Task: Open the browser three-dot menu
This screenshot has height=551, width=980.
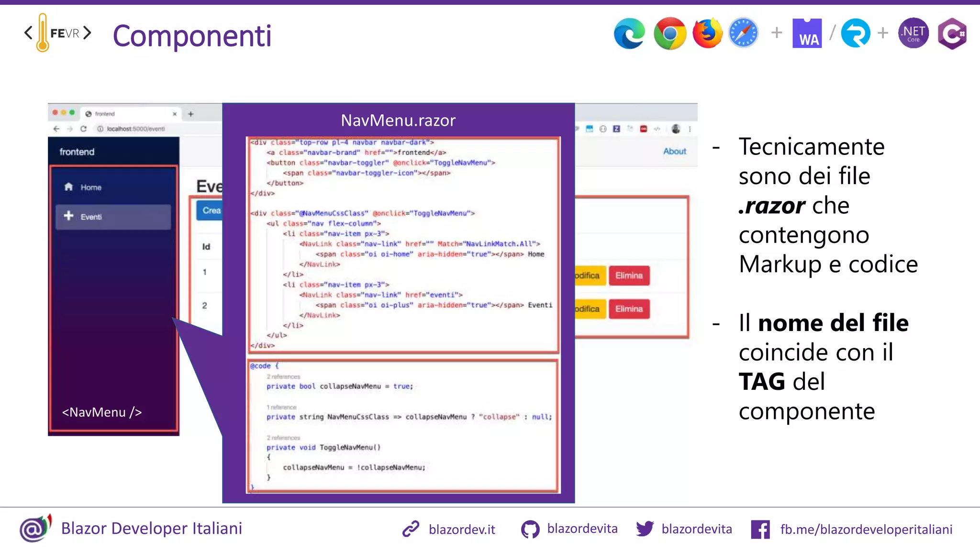Action: (x=690, y=129)
